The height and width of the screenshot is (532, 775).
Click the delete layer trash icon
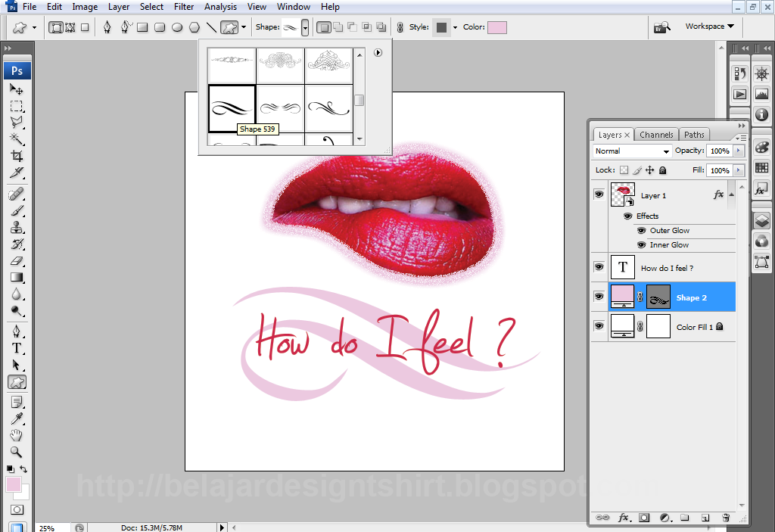coord(725,518)
